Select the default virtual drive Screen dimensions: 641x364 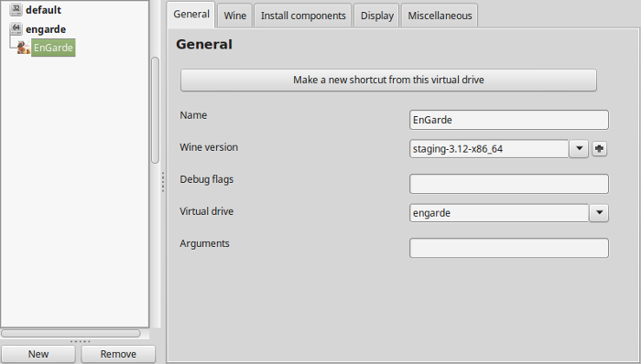[x=43, y=10]
